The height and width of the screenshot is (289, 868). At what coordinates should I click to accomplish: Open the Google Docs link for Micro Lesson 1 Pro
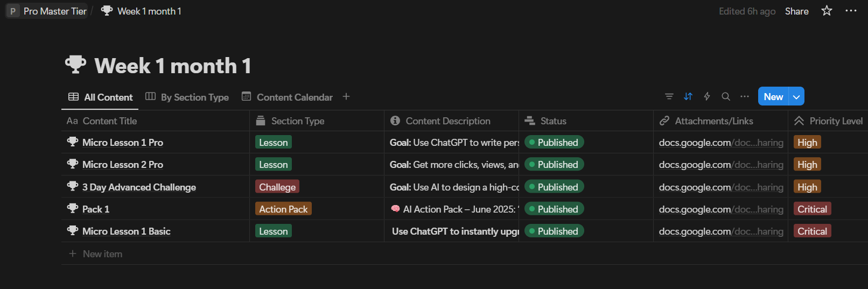click(x=720, y=143)
